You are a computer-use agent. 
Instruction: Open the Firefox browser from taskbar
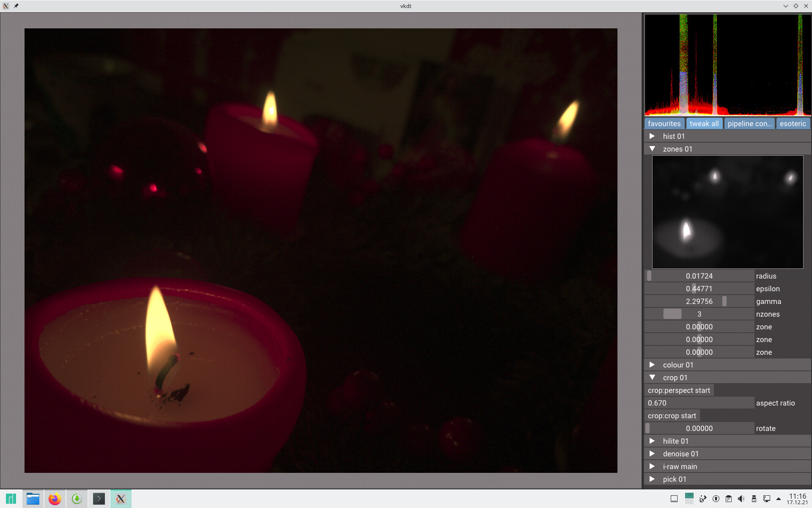pos(55,499)
